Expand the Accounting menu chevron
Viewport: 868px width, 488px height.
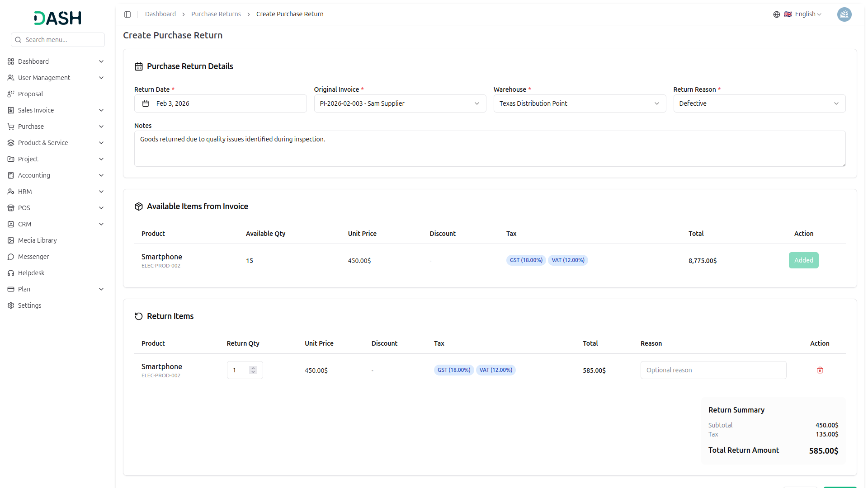101,175
